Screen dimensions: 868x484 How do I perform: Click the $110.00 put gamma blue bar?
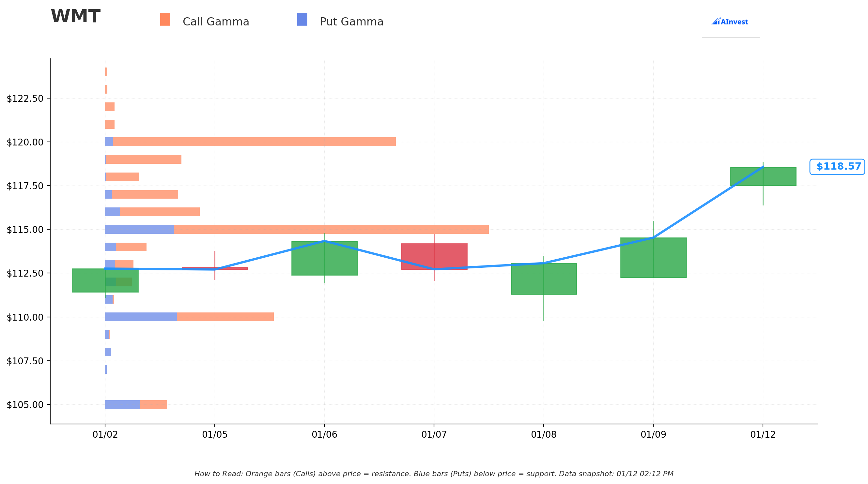[141, 317]
